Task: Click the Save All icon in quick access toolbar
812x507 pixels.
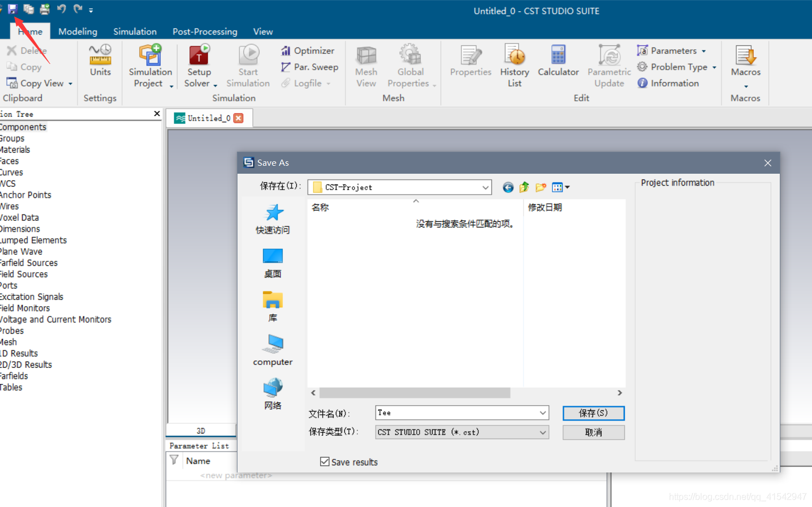Action: 28,9
